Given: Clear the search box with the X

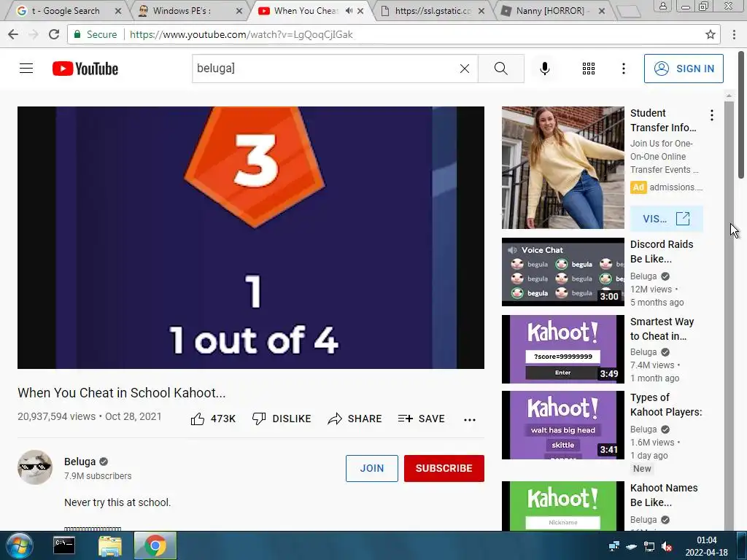Looking at the screenshot, I should pos(465,69).
